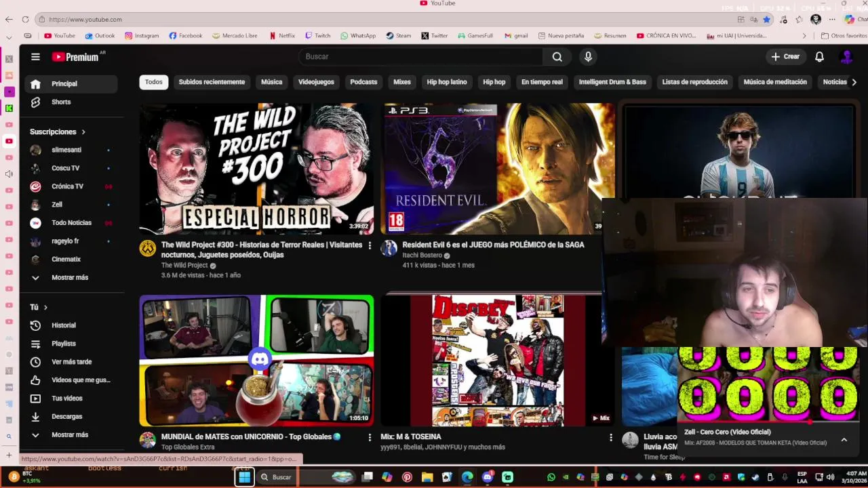Expand the Zell - Cero Cero miniplayer
Image resolution: width=868 pixels, height=488 pixels.
pyautogui.click(x=844, y=440)
